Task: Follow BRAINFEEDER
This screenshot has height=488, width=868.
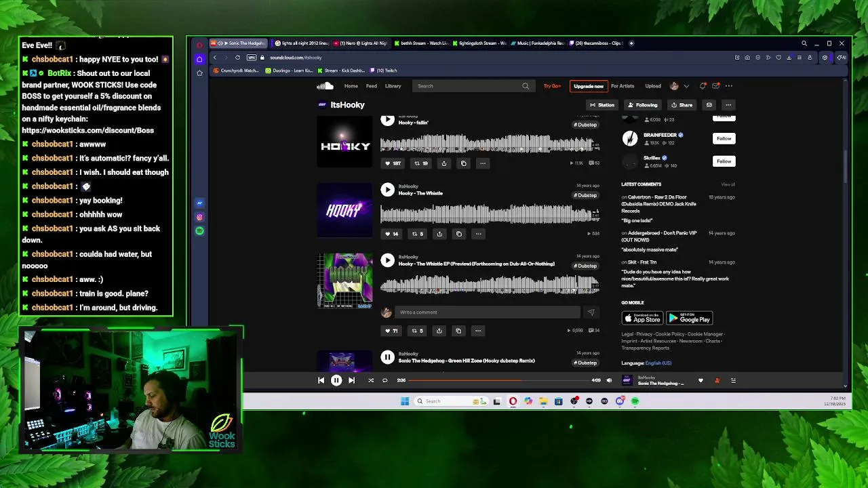Action: point(724,138)
